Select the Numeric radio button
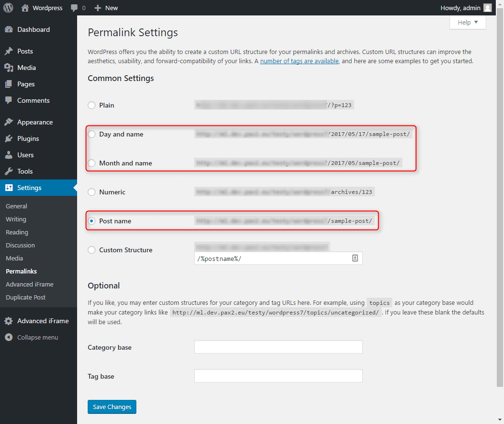This screenshot has height=424, width=504. tap(92, 192)
